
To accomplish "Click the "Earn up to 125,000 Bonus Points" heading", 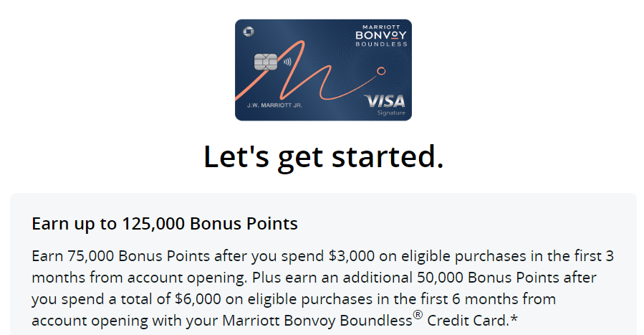I will (165, 224).
